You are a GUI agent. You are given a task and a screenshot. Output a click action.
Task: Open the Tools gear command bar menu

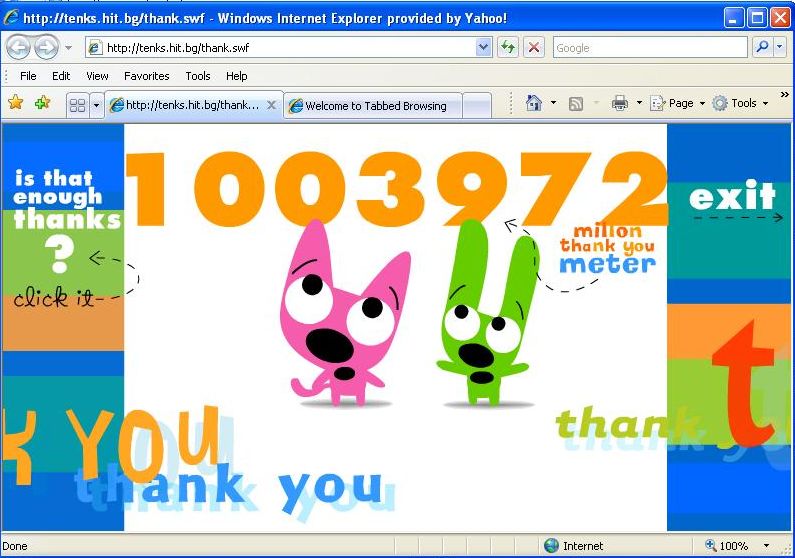pyautogui.click(x=740, y=103)
